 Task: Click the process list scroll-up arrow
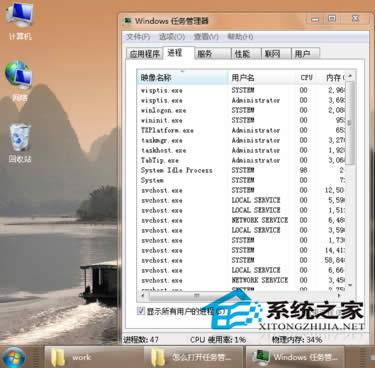point(350,76)
